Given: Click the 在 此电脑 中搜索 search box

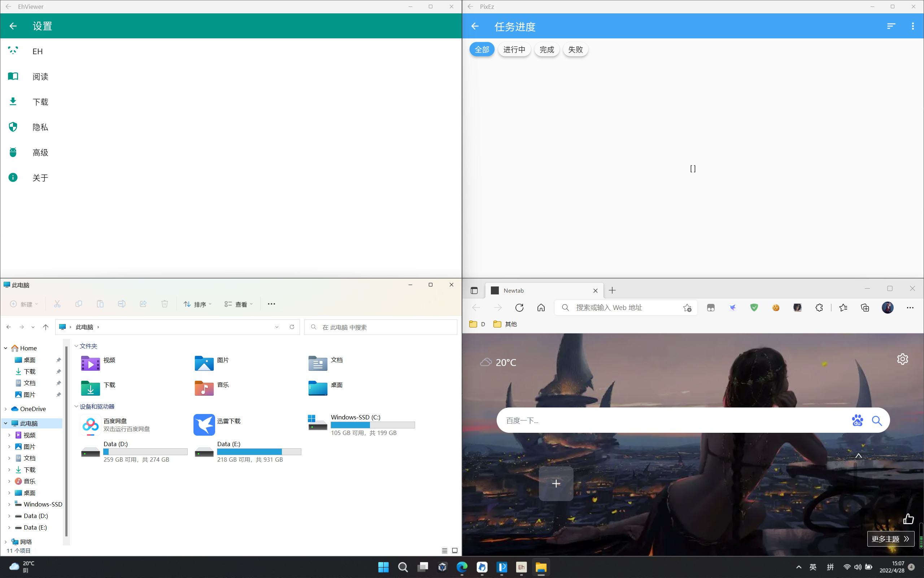Looking at the screenshot, I should (x=381, y=327).
